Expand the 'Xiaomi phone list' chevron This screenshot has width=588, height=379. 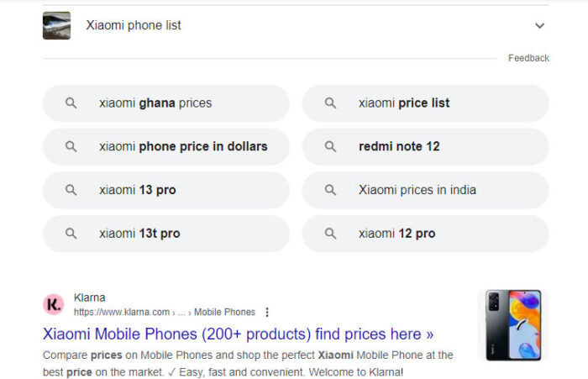pos(539,25)
